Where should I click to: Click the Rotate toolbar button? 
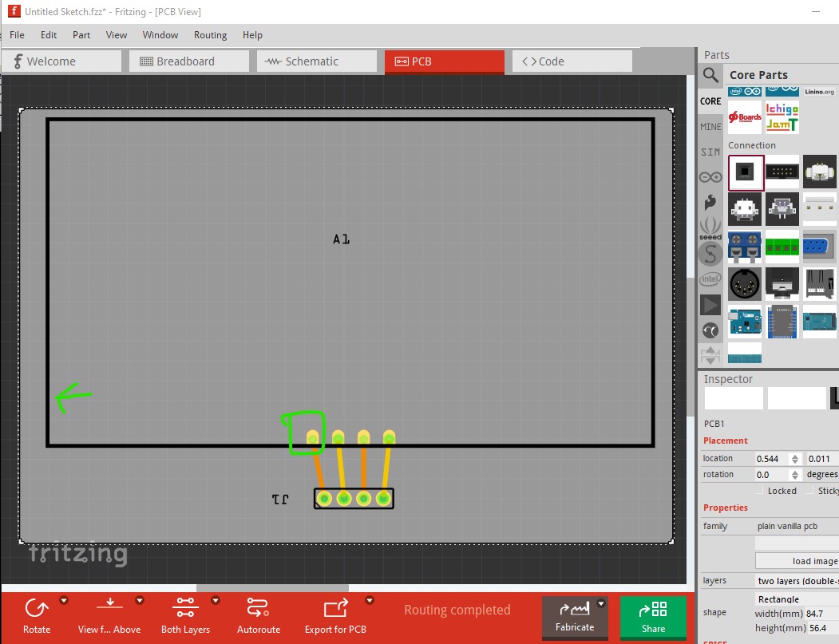point(37,615)
